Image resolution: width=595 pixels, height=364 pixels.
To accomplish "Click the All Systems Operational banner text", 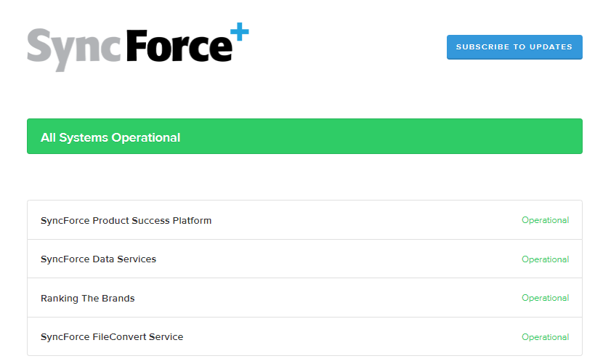I will click(x=110, y=137).
